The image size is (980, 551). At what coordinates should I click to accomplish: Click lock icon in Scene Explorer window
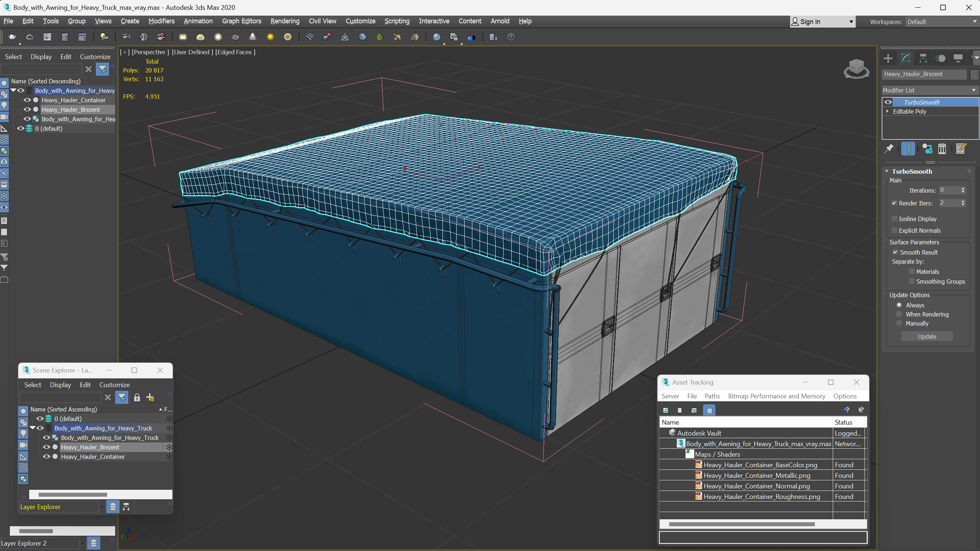[137, 397]
